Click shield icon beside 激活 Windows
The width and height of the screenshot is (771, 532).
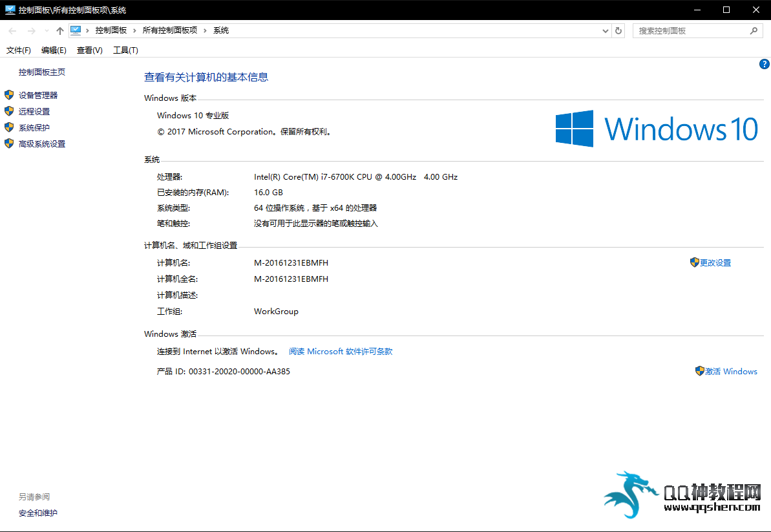[700, 371]
